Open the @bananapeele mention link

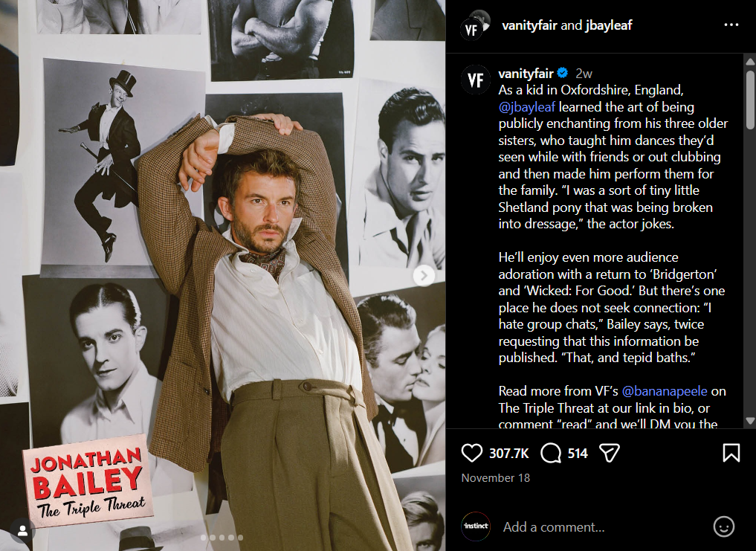pos(665,391)
